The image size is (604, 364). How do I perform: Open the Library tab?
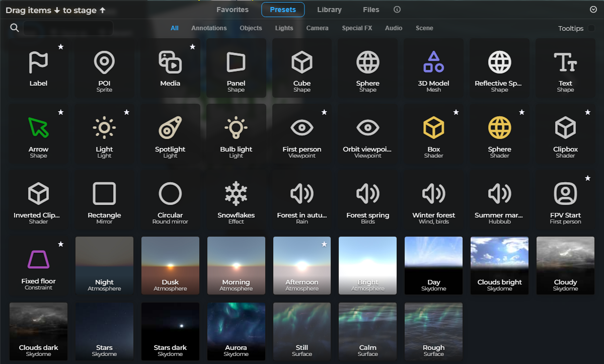point(329,10)
